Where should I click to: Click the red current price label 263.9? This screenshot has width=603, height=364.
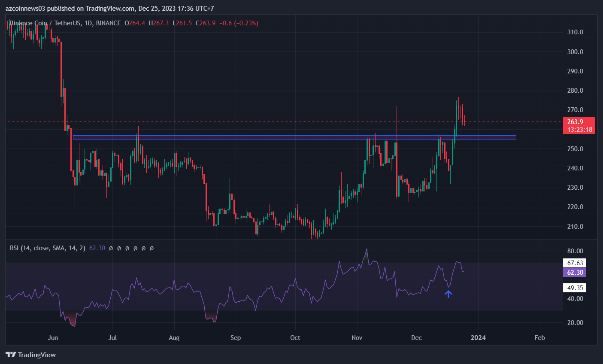[575, 122]
